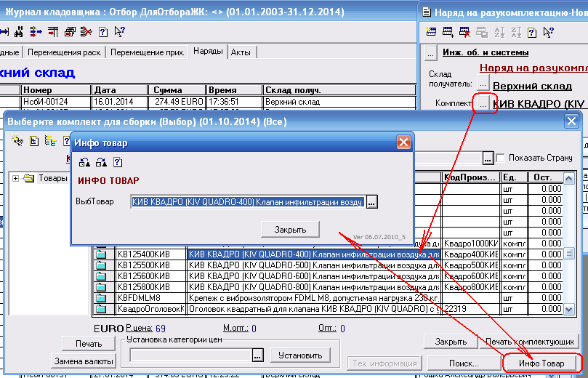Click the add row plus icon in Наряд toolbar

click(448, 32)
